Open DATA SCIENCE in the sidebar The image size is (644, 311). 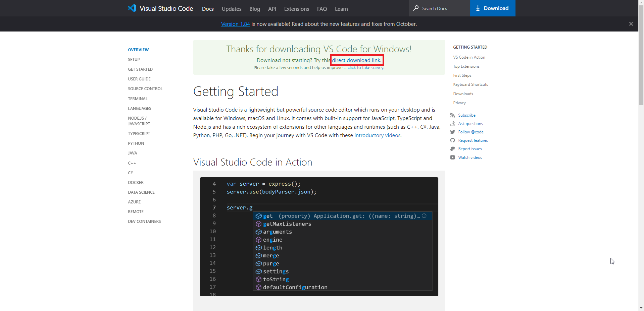[x=141, y=192]
